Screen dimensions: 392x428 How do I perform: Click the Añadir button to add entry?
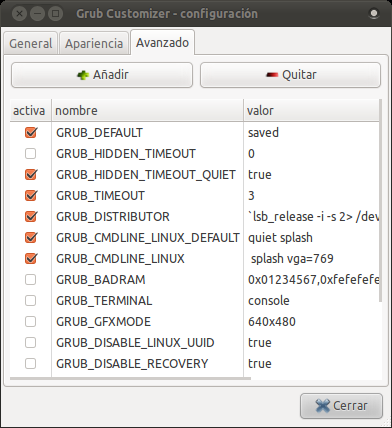coord(102,75)
